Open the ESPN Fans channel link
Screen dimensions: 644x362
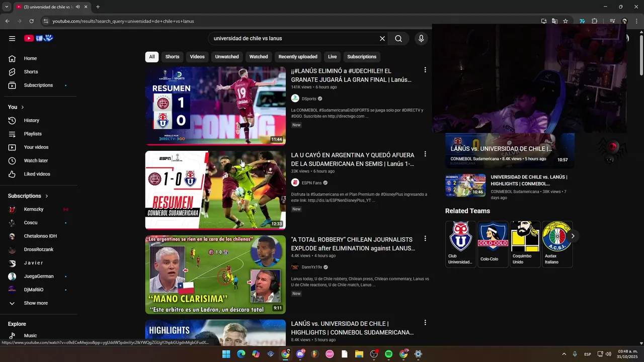[311, 183]
